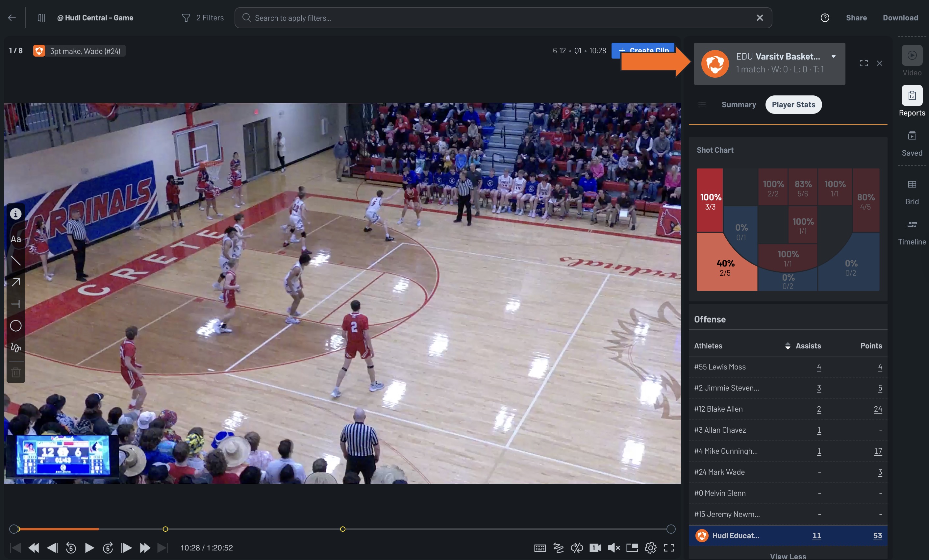Click the 3pt make, Wade (#24) clip tag
The height and width of the screenshot is (560, 929).
click(x=79, y=51)
